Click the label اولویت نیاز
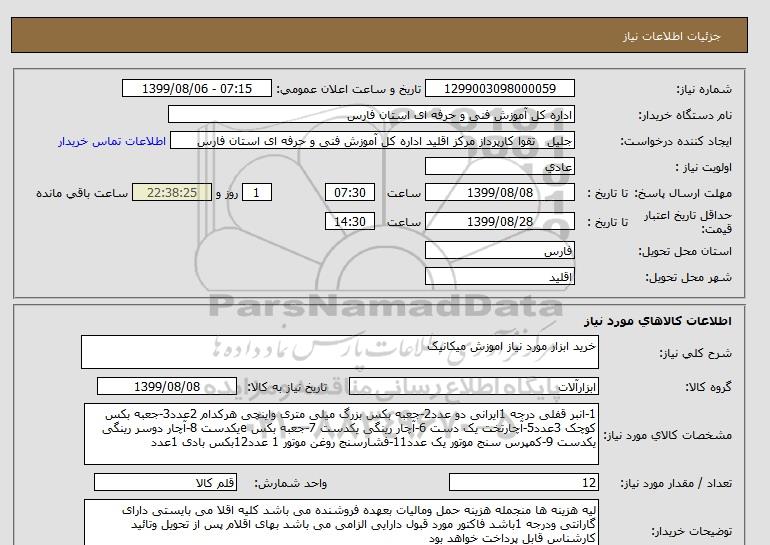Image resolution: width=770 pixels, height=545 pixels. (x=703, y=167)
